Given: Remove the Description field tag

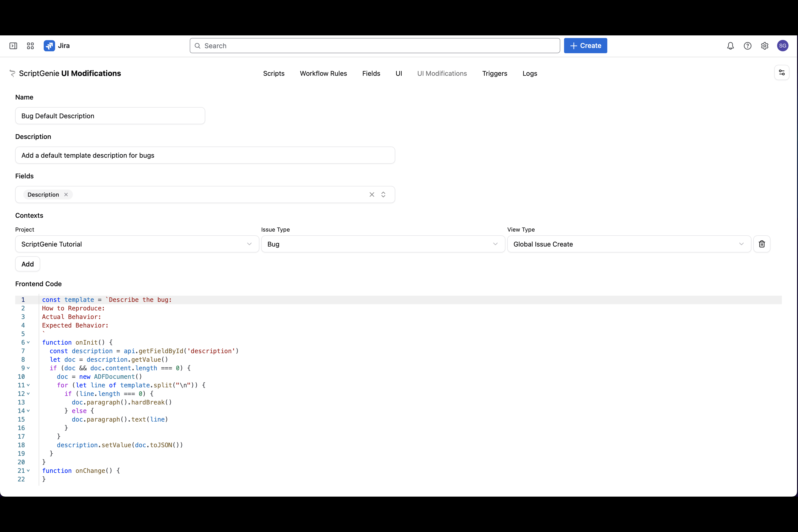Looking at the screenshot, I should pos(66,195).
